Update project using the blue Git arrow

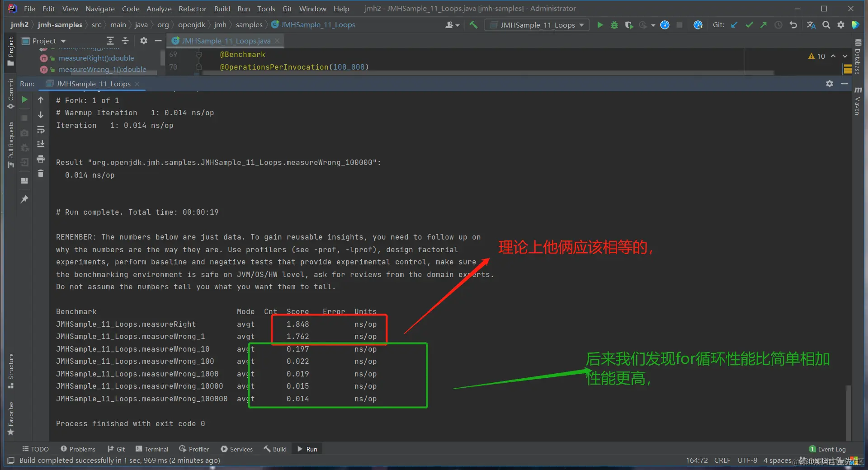pos(735,25)
